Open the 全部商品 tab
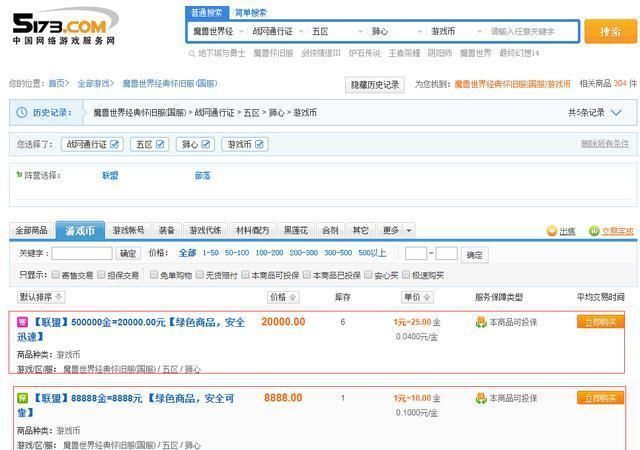Screen dimensions: 640x450 31,230
